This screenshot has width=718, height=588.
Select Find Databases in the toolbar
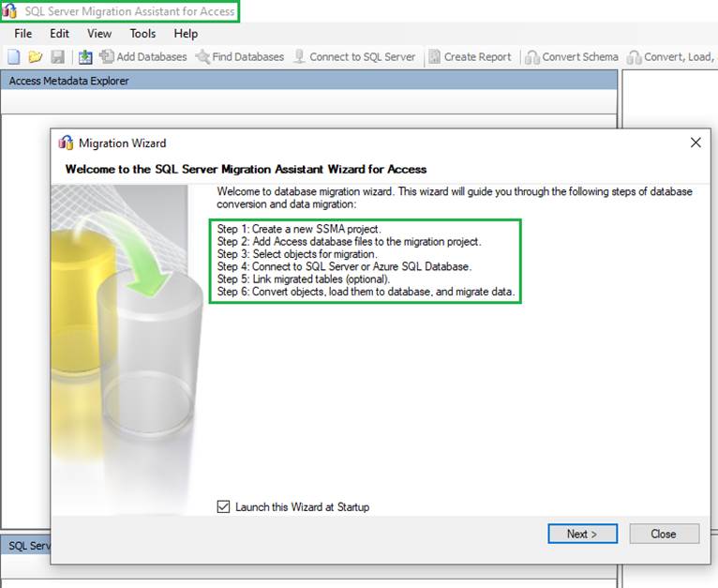(239, 56)
